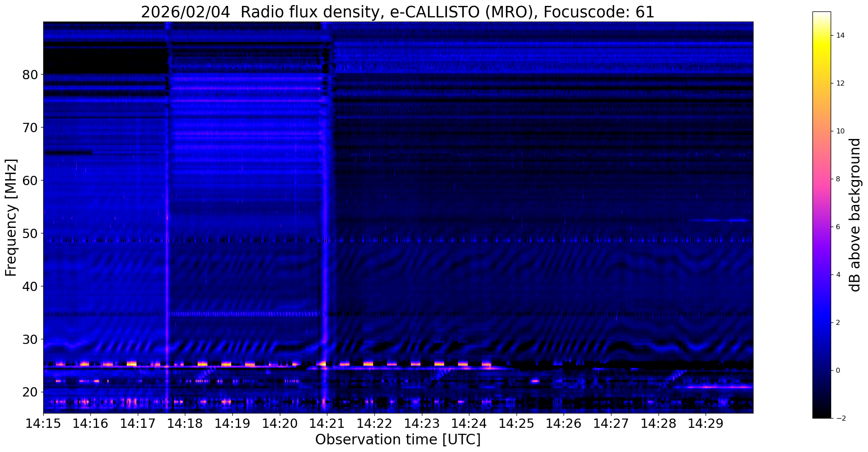Viewport: 868px width, 452px height.
Task: Click the 'Frequency [MHz]' y-axis label
Action: [x=11, y=218]
